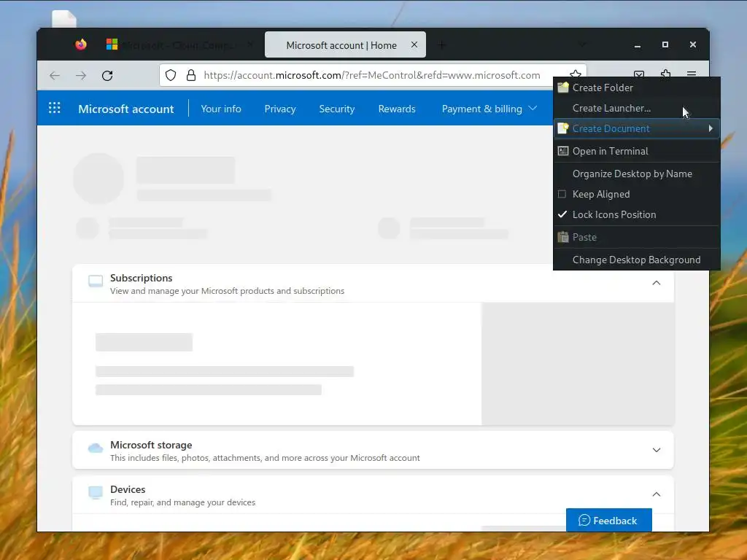Click the Devices heading text
Image resolution: width=747 pixels, height=560 pixels.
click(128, 489)
